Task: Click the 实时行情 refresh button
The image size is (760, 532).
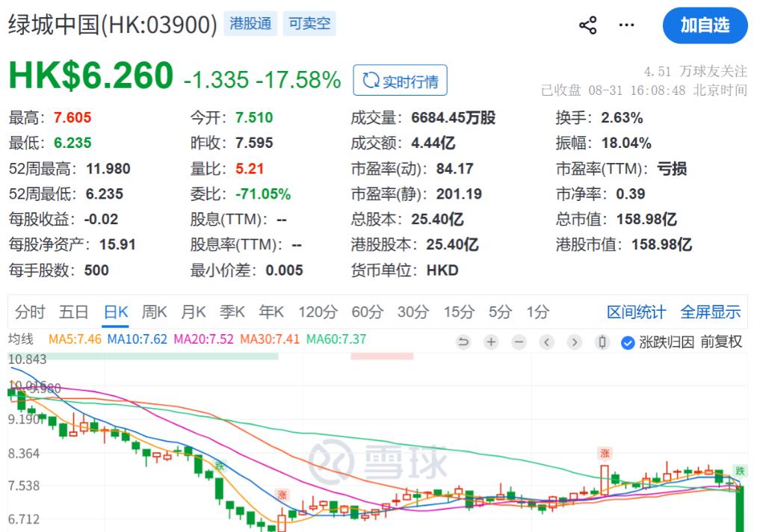Action: pos(400,81)
